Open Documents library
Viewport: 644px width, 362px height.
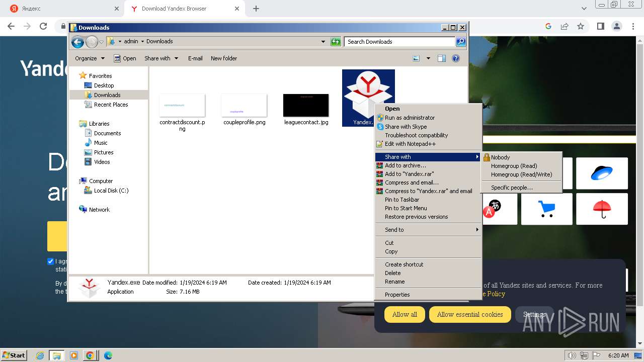click(107, 133)
